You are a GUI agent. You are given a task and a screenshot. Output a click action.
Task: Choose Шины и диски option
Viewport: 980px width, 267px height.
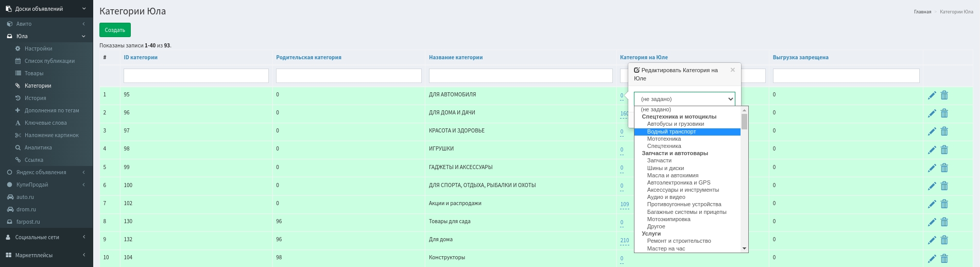[x=665, y=168]
